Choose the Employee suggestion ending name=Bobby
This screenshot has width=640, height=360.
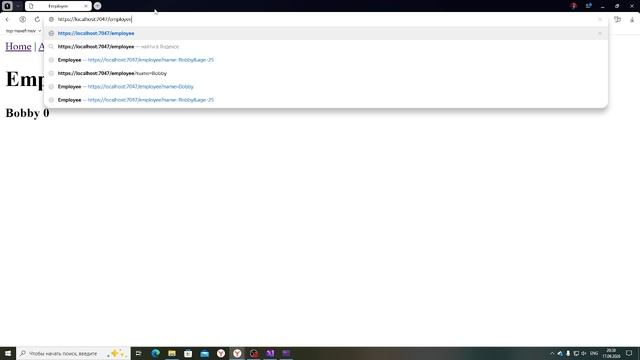326,87
